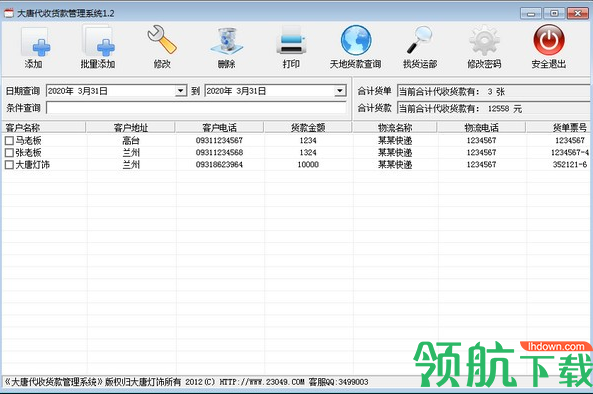Sort by the 物流电话 column header
The width and height of the screenshot is (593, 394).
click(481, 127)
